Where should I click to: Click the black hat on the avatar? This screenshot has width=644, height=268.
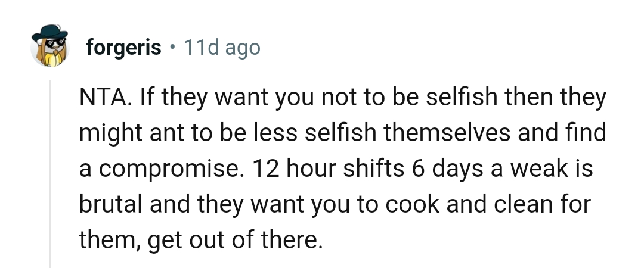(49, 35)
